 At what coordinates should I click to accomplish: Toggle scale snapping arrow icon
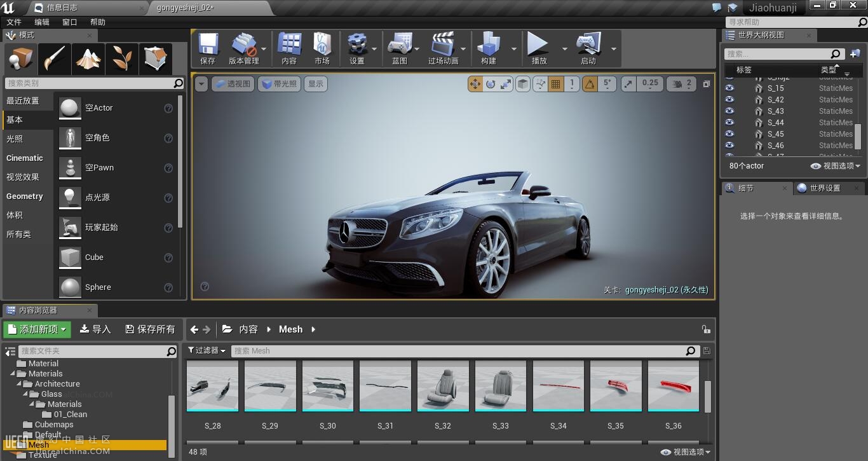628,84
